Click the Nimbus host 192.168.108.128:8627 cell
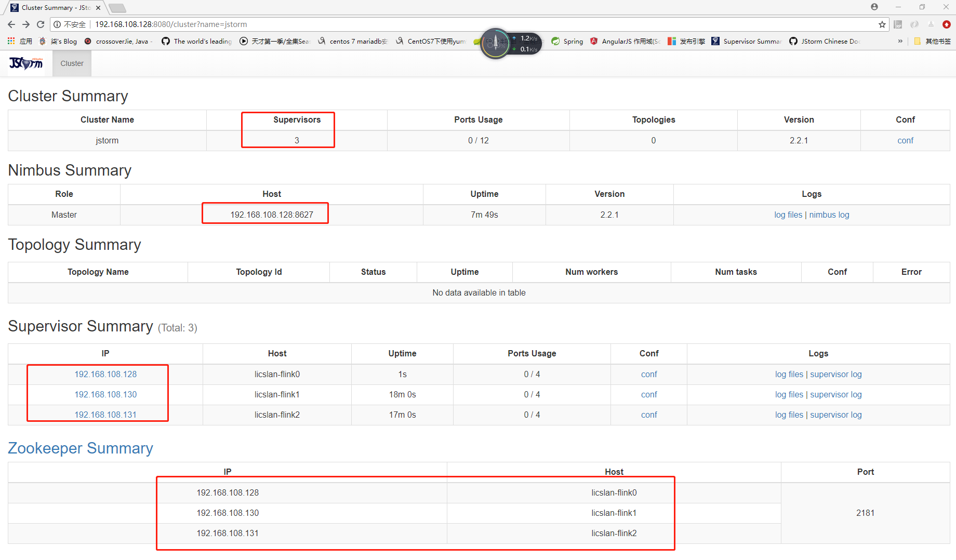Screen dimensions: 956x560 tap(272, 215)
